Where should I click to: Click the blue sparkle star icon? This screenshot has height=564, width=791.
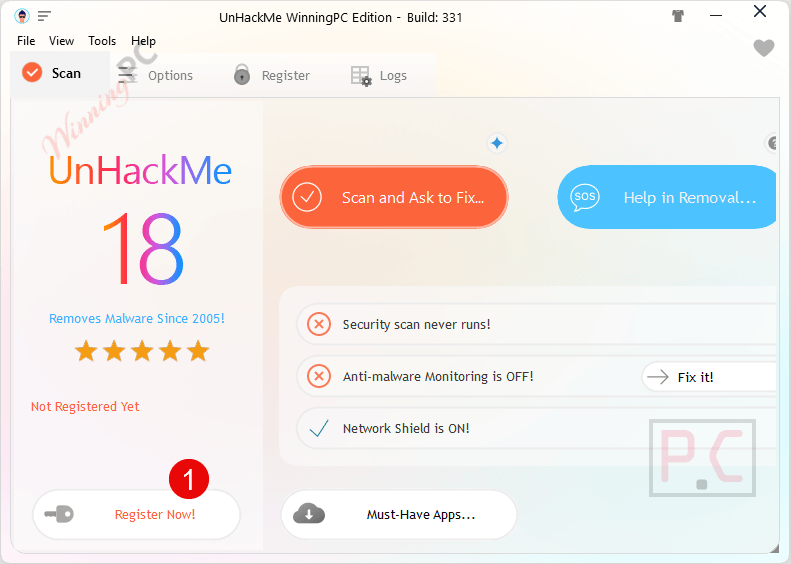496,143
